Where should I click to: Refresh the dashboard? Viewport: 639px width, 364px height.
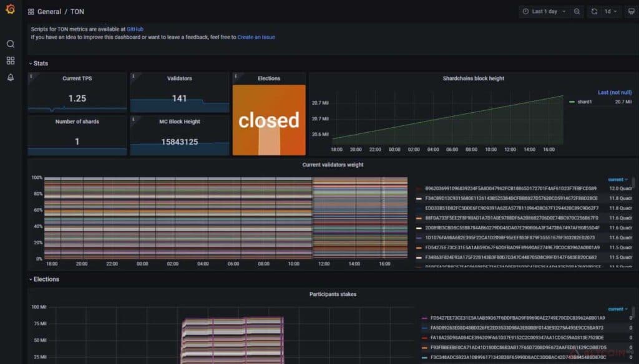coord(594,11)
